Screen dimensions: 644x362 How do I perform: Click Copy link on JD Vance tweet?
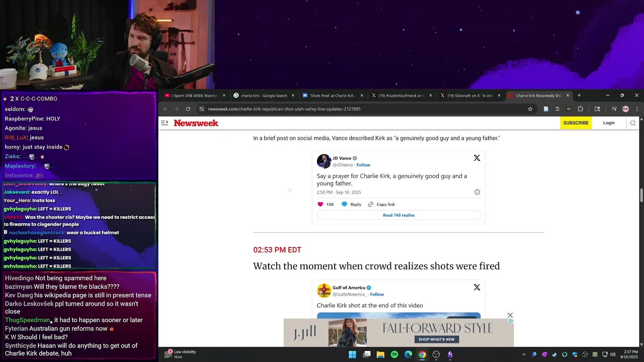[381, 205]
